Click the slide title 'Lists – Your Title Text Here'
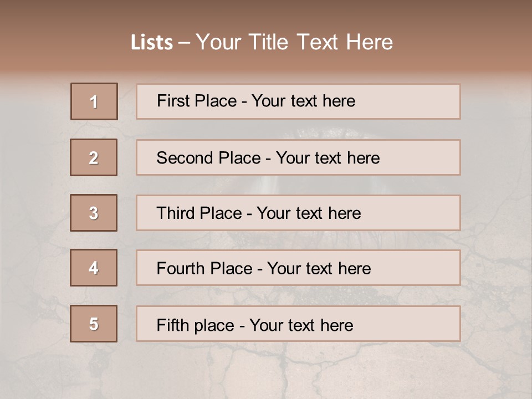Viewport: 532px width, 399px height. (262, 42)
